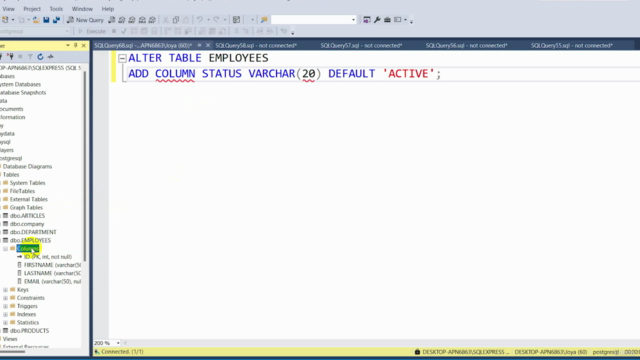Select the dbo.company table
Image resolution: width=640 pixels, height=360 pixels.
tap(27, 224)
